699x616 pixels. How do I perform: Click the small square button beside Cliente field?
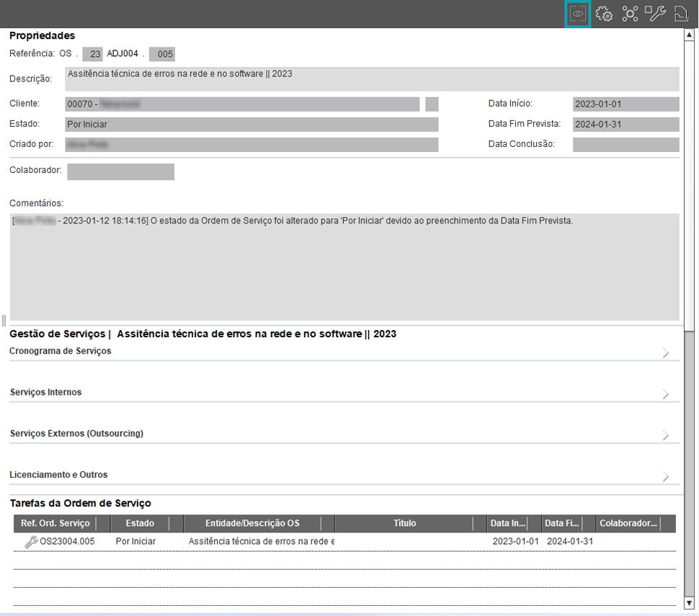pos(432,104)
